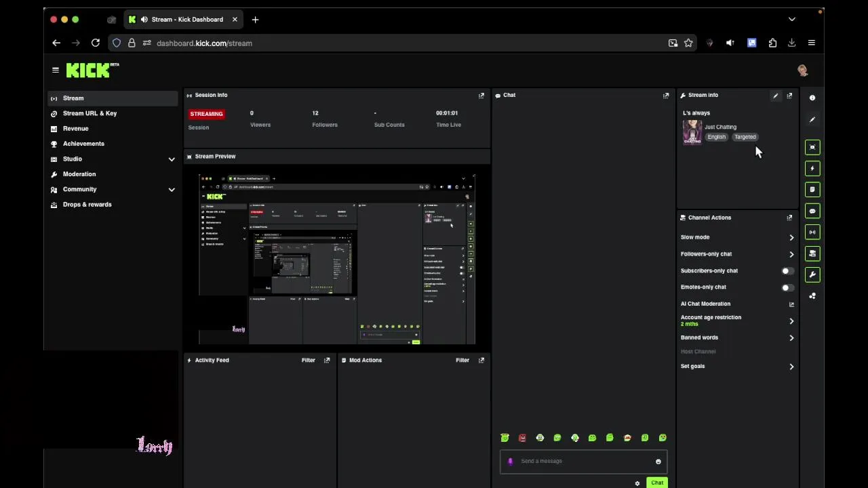Toggle the chat bubble widget icon
The height and width of the screenshot is (488, 868).
coord(812,211)
